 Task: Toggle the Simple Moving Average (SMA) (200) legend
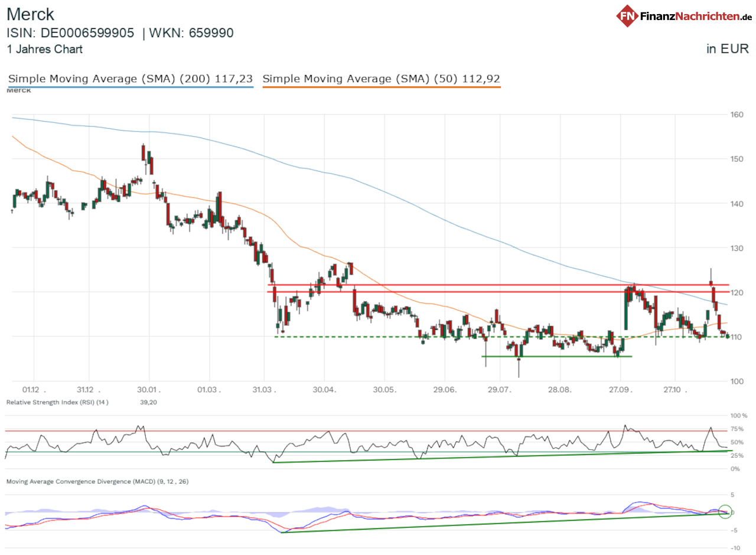coord(130,79)
